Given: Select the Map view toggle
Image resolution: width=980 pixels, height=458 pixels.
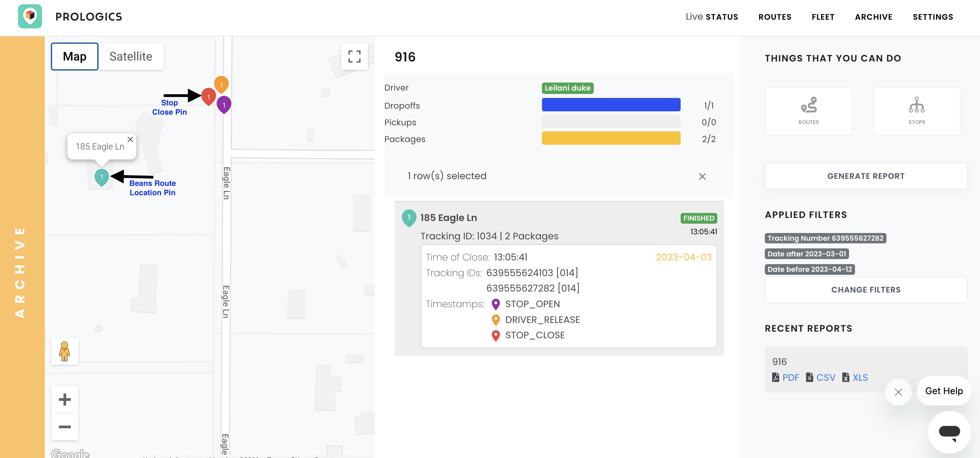Looking at the screenshot, I should point(75,56).
